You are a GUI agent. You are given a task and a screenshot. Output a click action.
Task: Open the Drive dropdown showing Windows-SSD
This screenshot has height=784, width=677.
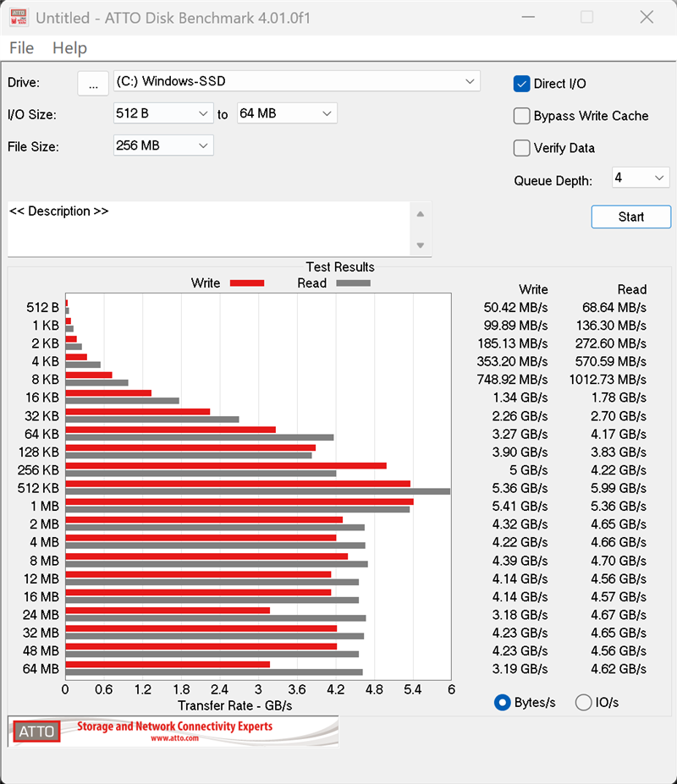click(297, 81)
